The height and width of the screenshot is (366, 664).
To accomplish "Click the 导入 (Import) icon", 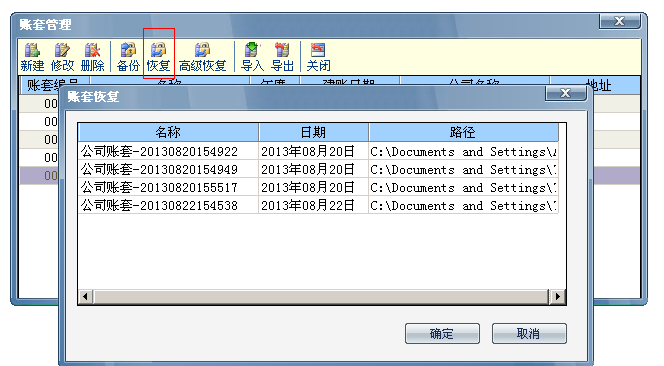I will 252,57.
